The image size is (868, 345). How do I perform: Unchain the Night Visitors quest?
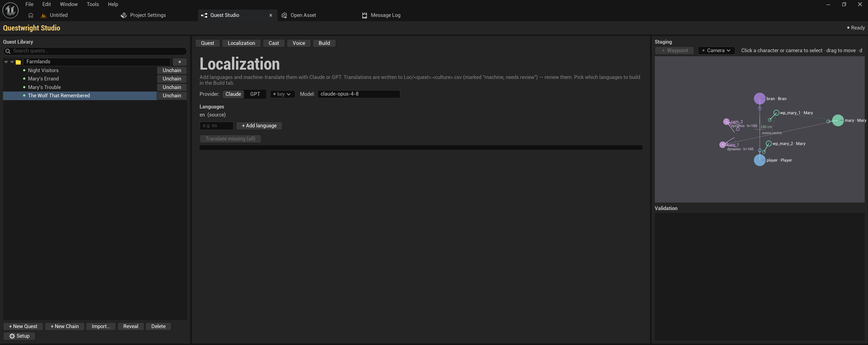click(x=172, y=70)
